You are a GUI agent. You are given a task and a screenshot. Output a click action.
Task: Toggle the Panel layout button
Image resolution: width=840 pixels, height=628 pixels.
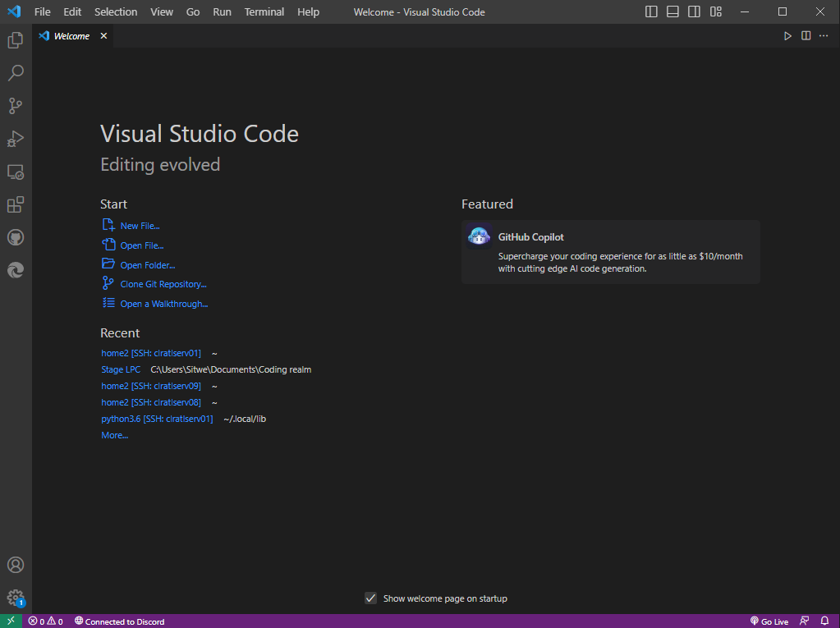click(672, 11)
